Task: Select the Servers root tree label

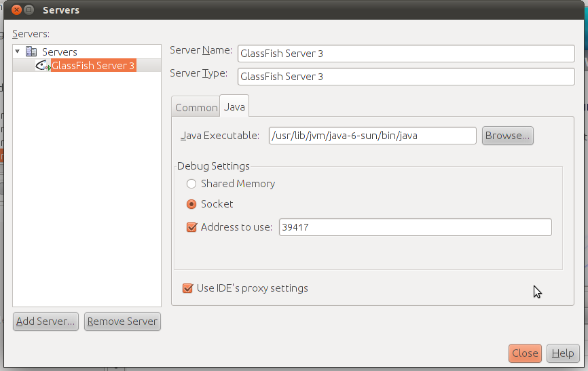Action: (x=59, y=52)
